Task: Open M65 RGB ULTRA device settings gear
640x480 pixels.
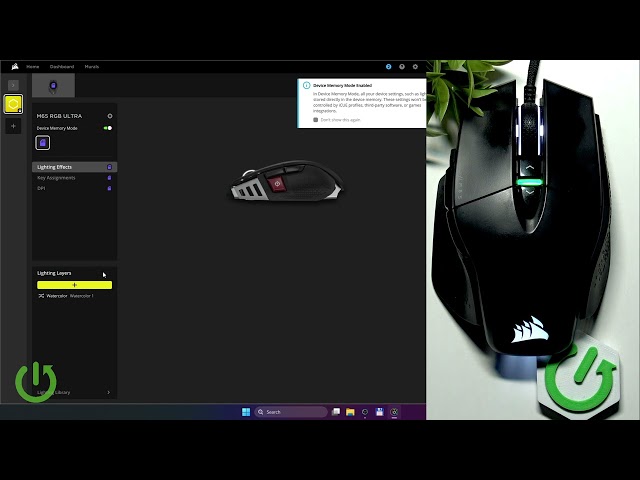Action: pos(110,116)
